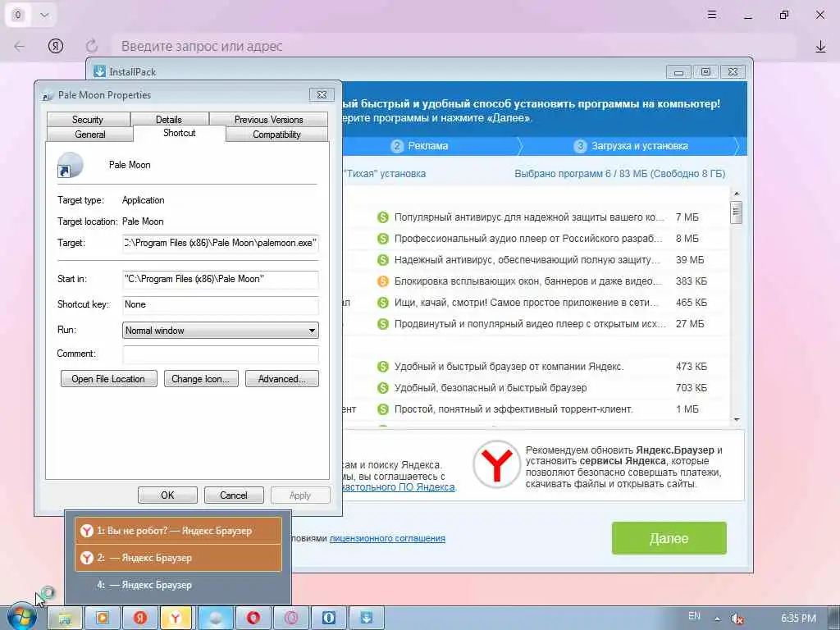This screenshot has width=840, height=630.
Task: Open the Yandex browser hamburger menu
Action: (712, 15)
